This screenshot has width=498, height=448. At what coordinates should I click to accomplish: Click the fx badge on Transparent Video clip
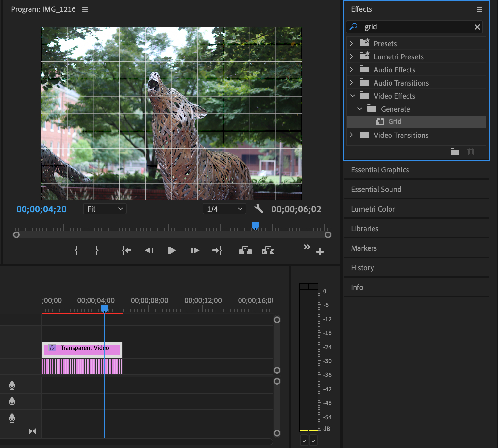pos(52,348)
